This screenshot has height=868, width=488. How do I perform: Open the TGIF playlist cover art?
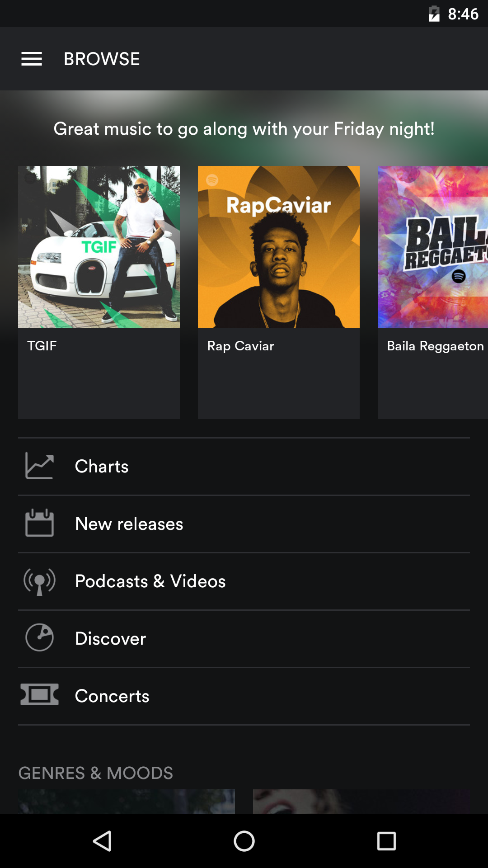point(99,247)
